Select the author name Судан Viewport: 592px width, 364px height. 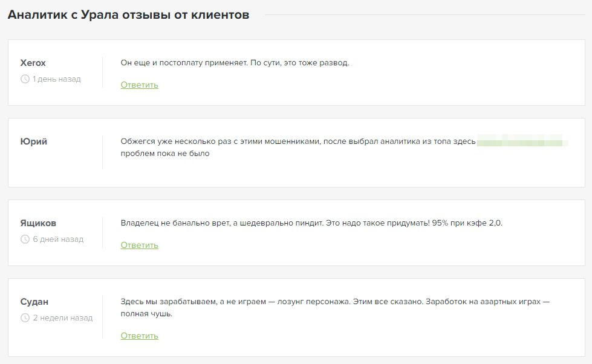tap(34, 301)
